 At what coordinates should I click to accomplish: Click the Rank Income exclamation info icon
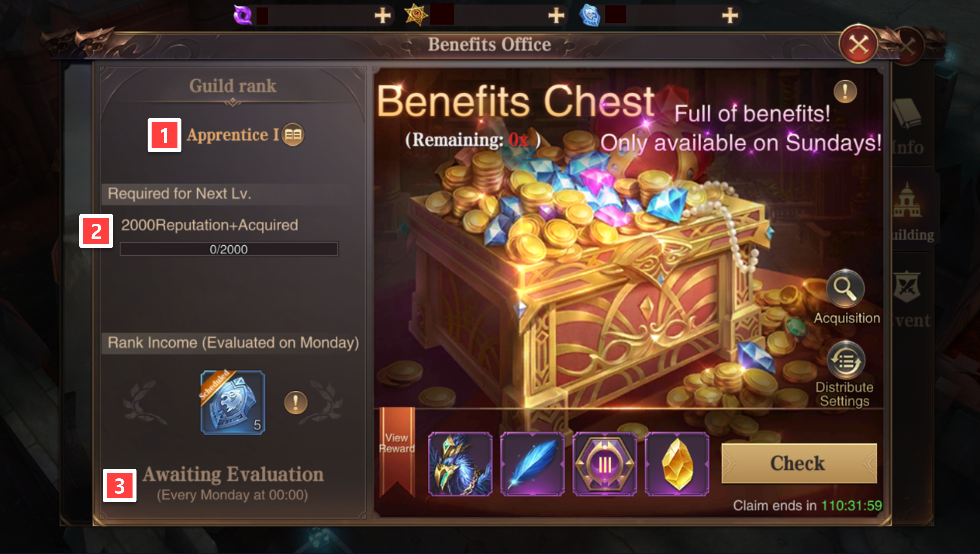click(x=295, y=402)
